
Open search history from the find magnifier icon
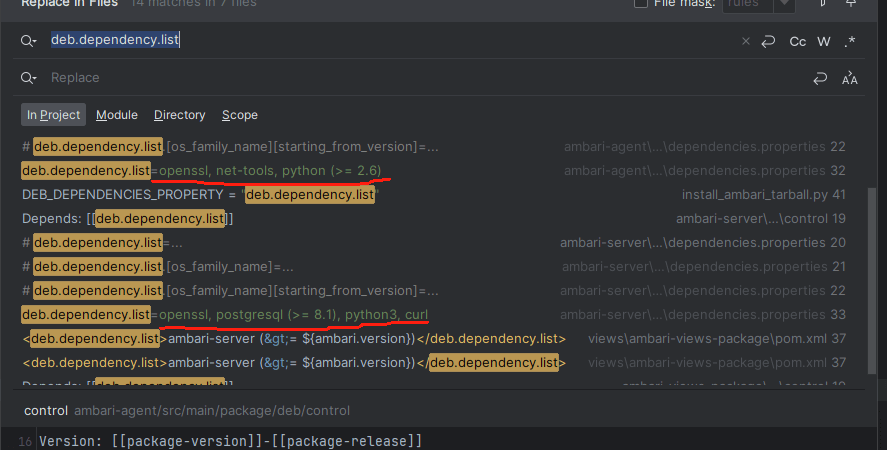point(28,41)
